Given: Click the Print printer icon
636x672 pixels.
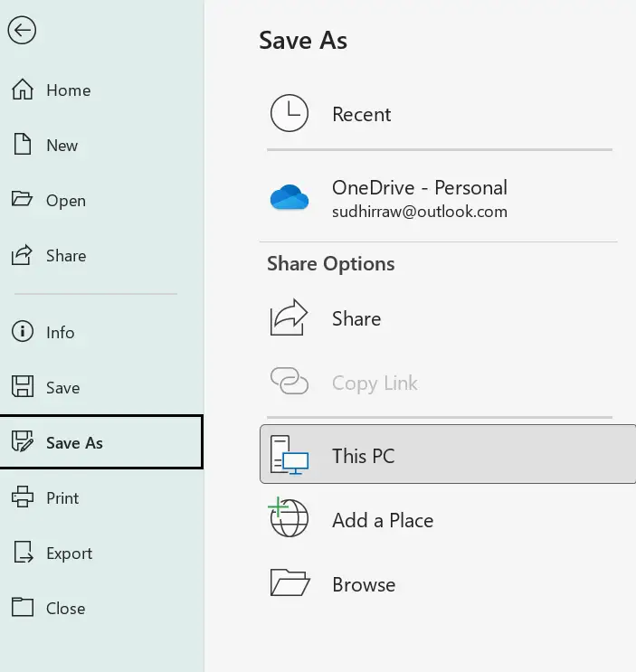Looking at the screenshot, I should tap(22, 498).
